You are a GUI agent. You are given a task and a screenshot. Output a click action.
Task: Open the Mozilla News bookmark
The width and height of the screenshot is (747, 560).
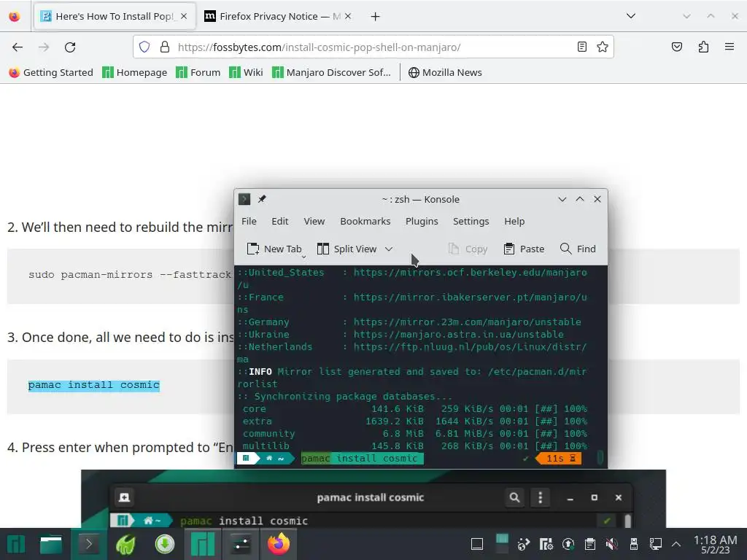point(445,72)
